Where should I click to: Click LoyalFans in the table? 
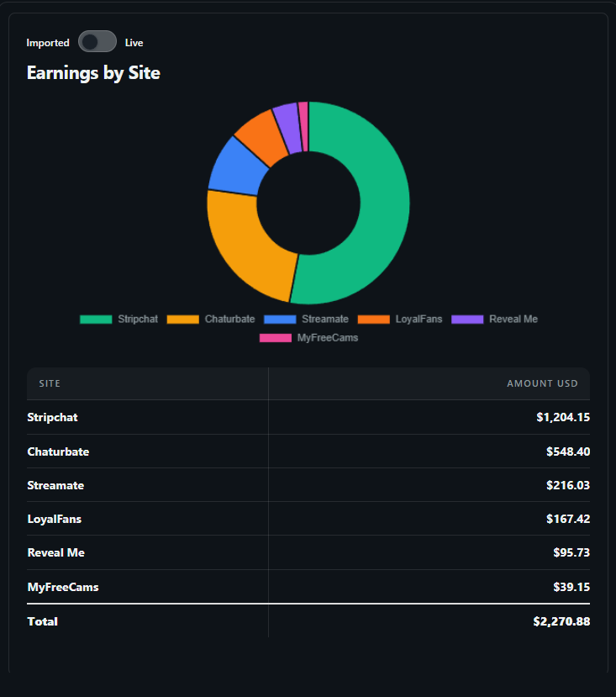pos(55,520)
